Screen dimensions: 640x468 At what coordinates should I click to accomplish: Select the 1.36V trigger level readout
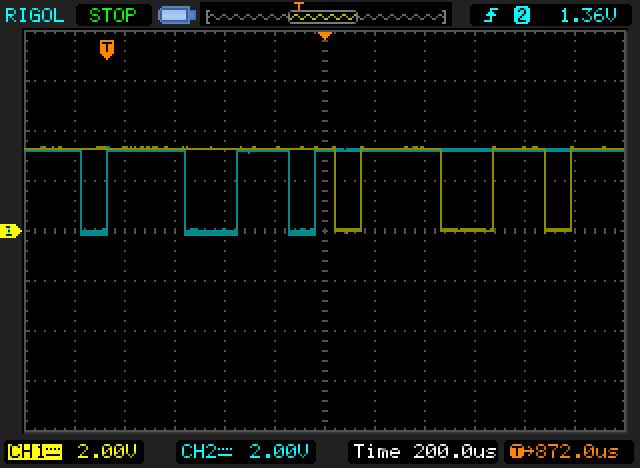point(588,16)
